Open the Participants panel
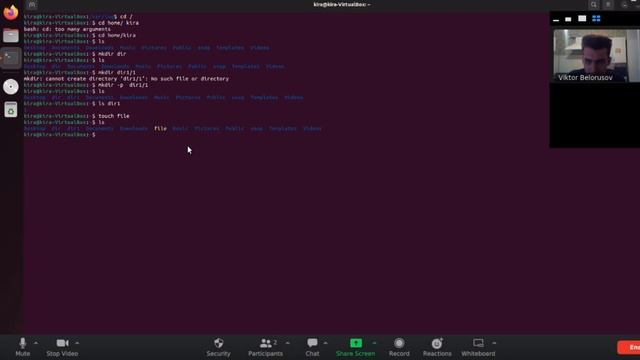 [265, 347]
